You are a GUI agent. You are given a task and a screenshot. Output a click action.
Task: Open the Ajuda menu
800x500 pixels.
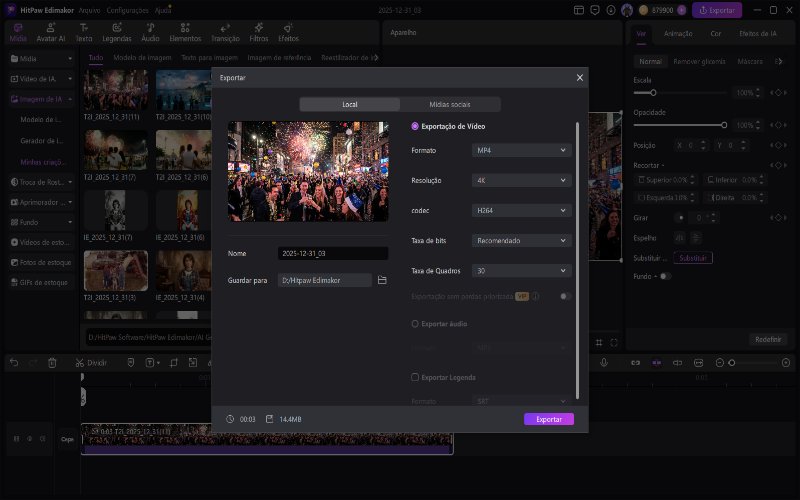coord(163,10)
